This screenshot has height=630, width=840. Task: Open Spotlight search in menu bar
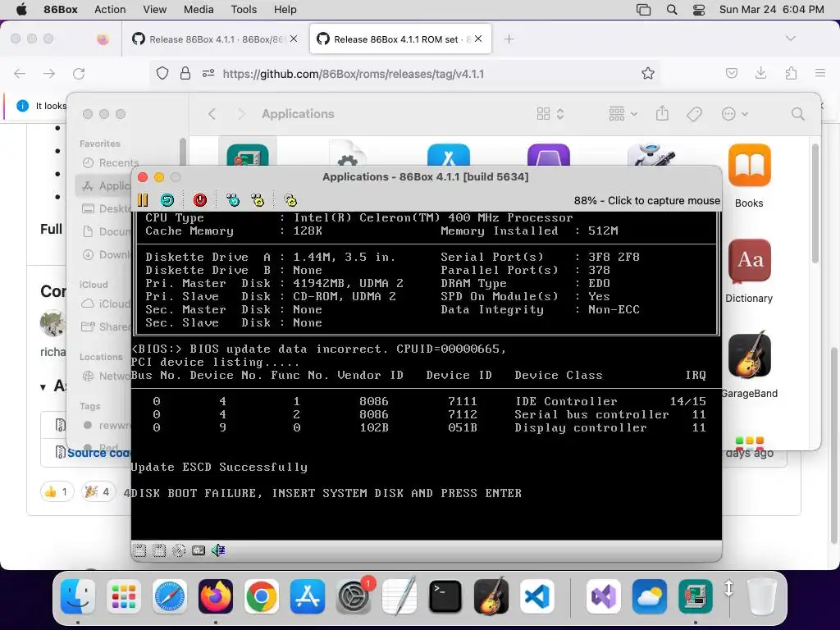[672, 9]
